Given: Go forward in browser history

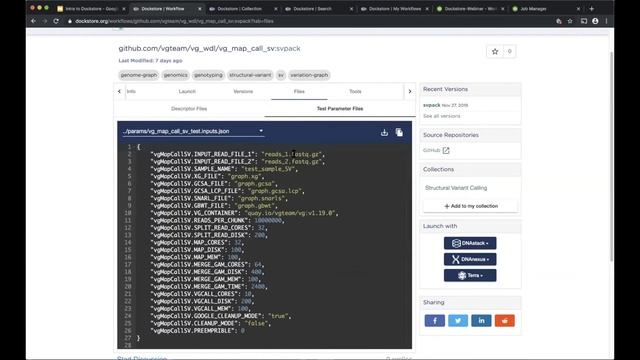Looking at the screenshot, I should (x=44, y=21).
